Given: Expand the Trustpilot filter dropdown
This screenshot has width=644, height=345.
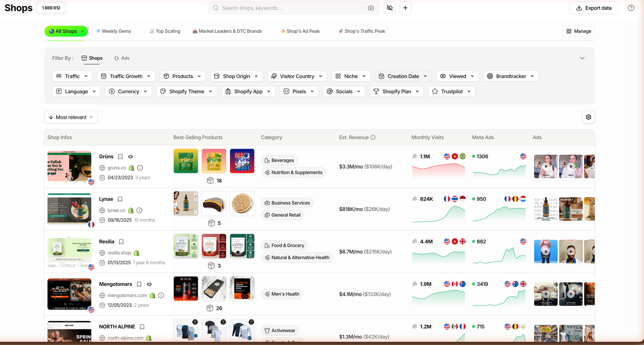Looking at the screenshot, I should 452,92.
